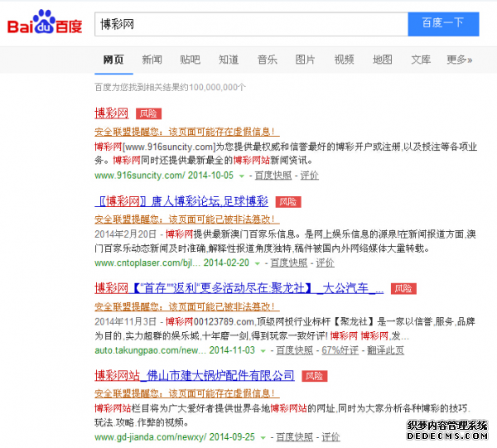Open 百度快照 for www.cntoplaser.com result
This screenshot has height=448, width=497.
(289, 263)
